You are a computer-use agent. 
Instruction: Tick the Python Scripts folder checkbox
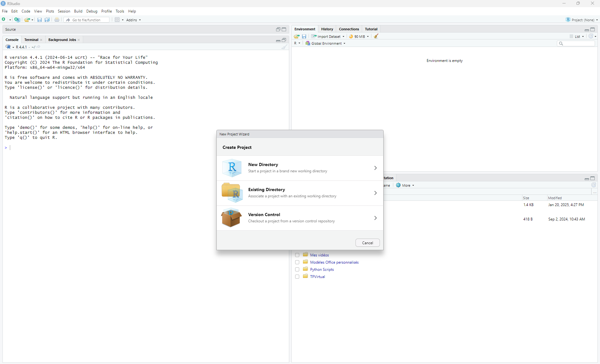297,270
